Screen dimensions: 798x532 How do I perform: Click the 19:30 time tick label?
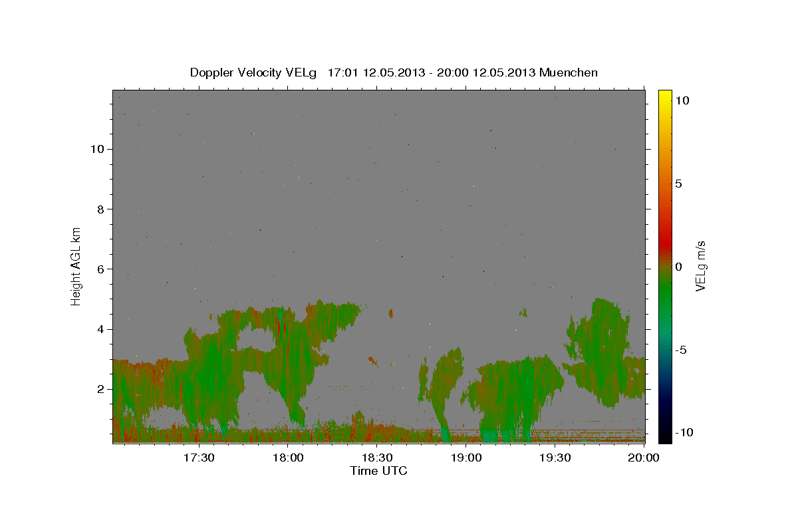555,458
